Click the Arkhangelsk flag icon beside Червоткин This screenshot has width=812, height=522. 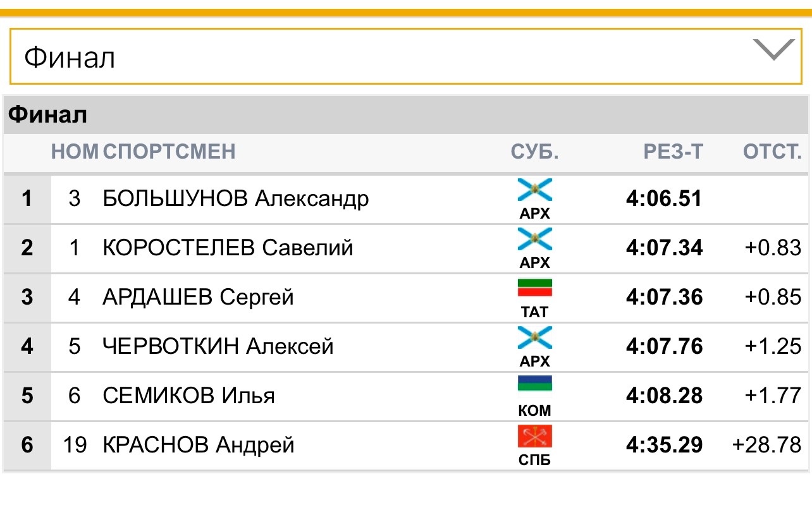tap(534, 338)
